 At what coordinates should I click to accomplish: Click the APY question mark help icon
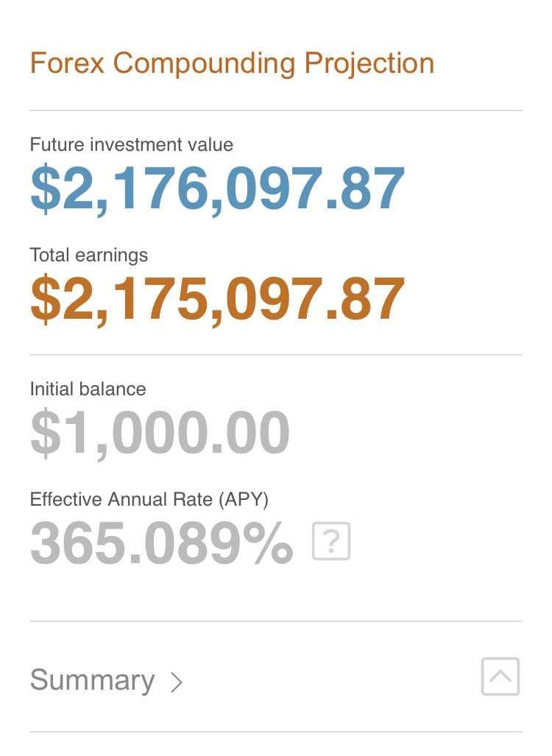click(331, 542)
